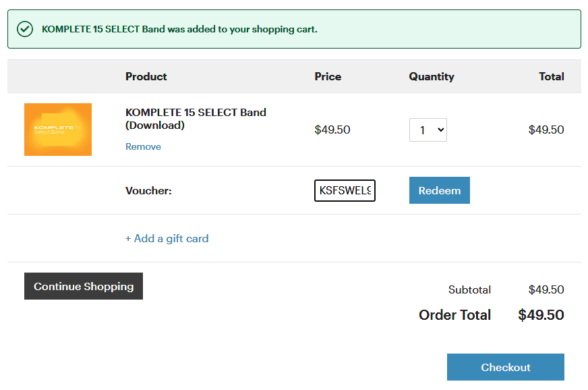588x390 pixels.
Task: Click the Order Total label
Action: pos(455,315)
